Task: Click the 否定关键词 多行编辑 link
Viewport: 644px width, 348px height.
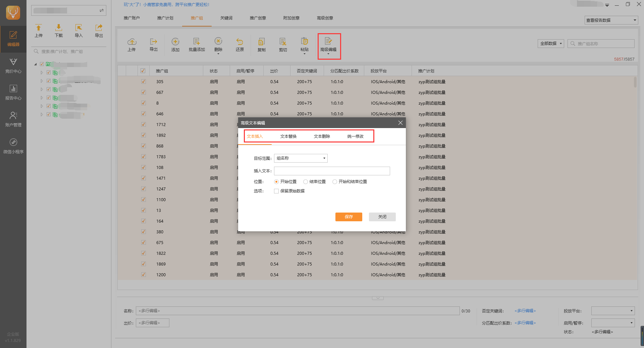Action: point(525,311)
